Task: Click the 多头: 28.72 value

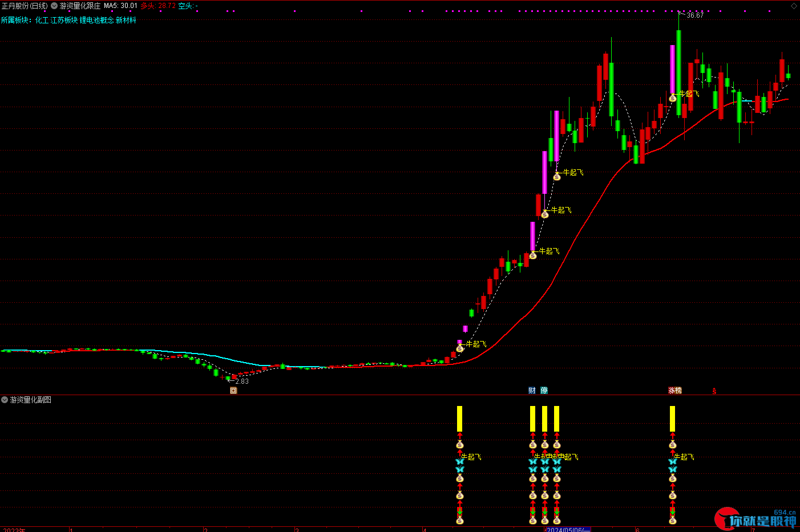Action: [158, 6]
